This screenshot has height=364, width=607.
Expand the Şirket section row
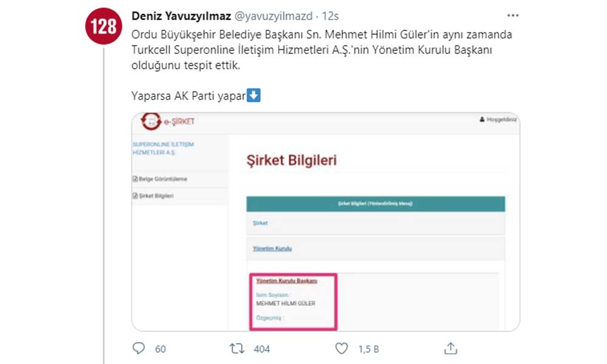(260, 223)
